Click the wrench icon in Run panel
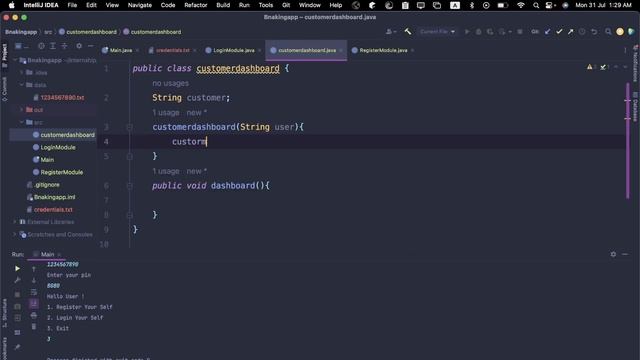The width and height of the screenshot is (640, 360). pos(17,280)
